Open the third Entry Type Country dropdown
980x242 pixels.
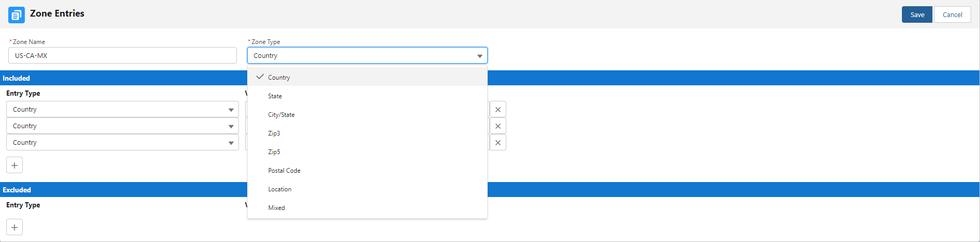tap(123, 143)
